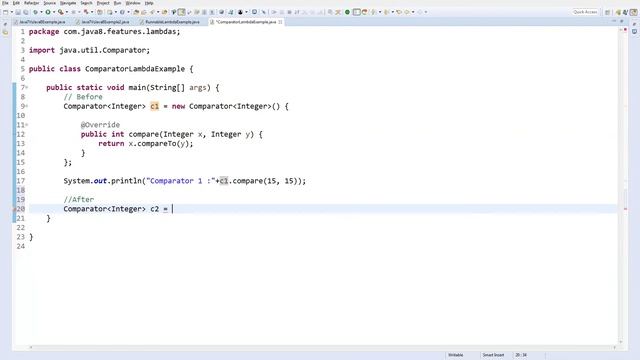Click the highlighted c1 variable on line 9
The image size is (640, 360).
tap(154, 106)
